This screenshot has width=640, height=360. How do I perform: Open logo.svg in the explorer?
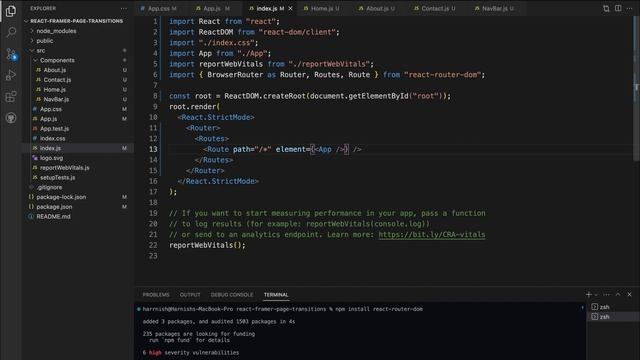tap(51, 158)
